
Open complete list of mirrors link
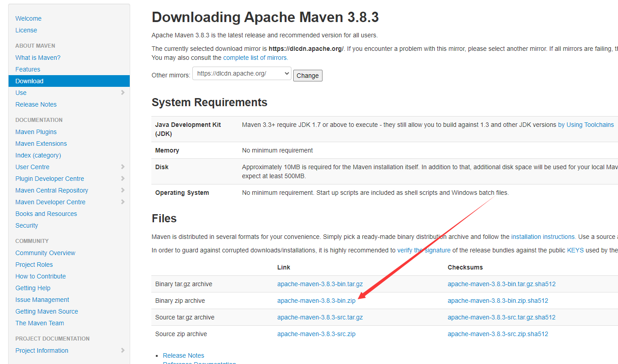(x=255, y=58)
